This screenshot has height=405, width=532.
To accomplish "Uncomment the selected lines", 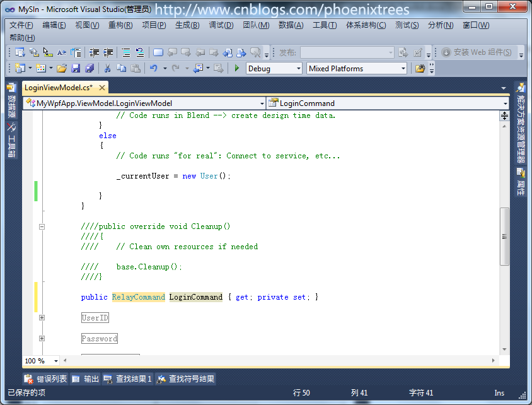I will 140,52.
